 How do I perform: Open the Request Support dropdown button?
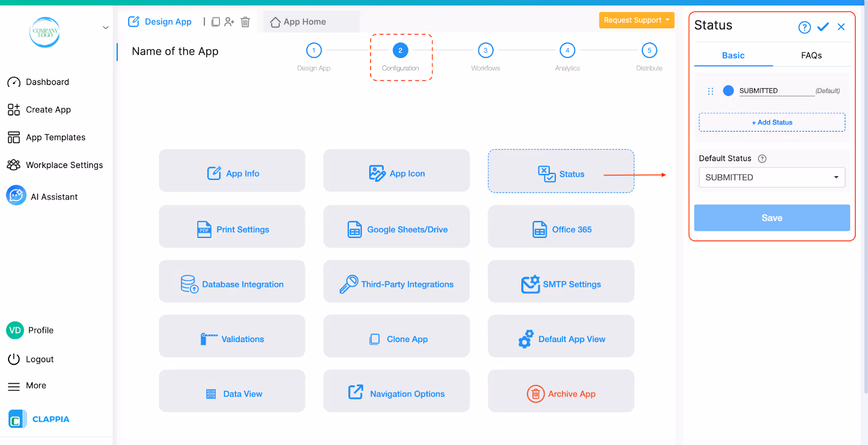636,20
